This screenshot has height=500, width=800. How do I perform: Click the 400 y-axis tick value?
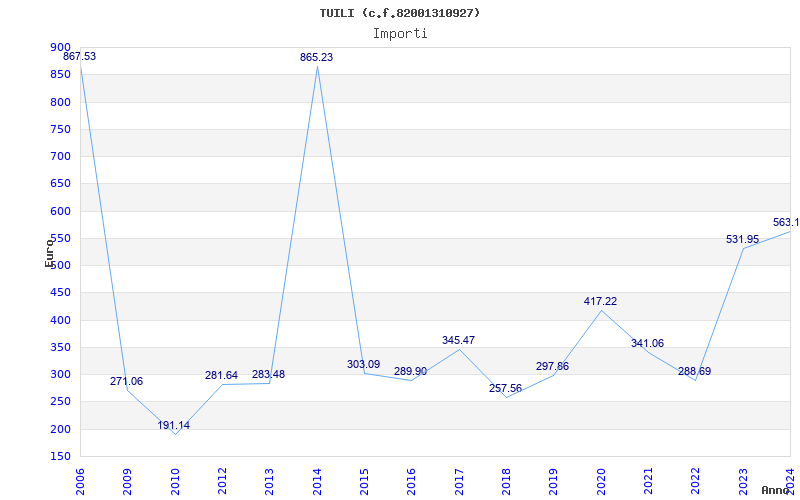pyautogui.click(x=60, y=320)
